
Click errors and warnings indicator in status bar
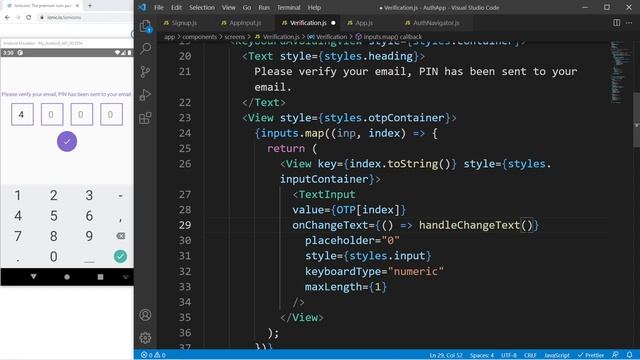point(153,355)
